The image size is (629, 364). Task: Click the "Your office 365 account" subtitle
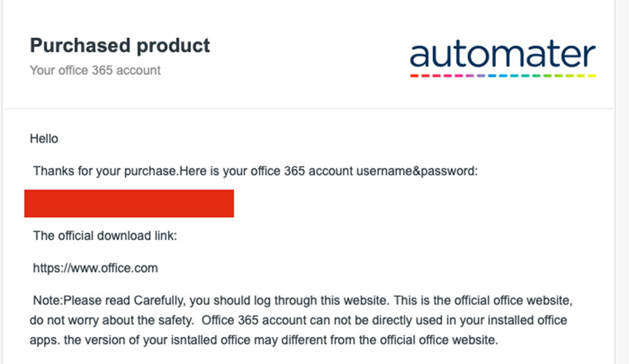pyautogui.click(x=95, y=70)
